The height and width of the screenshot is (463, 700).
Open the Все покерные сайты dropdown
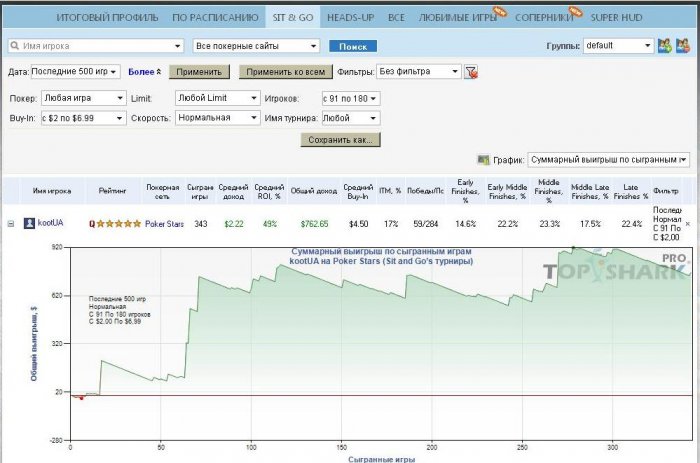[256, 46]
